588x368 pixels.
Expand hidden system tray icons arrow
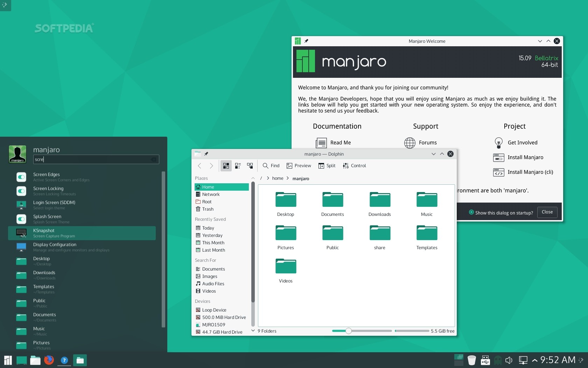tap(535, 360)
